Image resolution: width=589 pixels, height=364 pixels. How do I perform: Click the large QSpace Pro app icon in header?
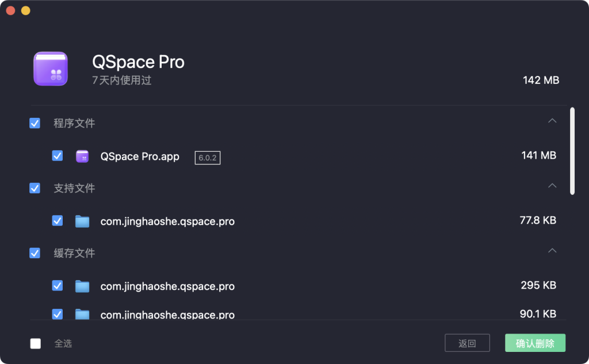coord(51,69)
